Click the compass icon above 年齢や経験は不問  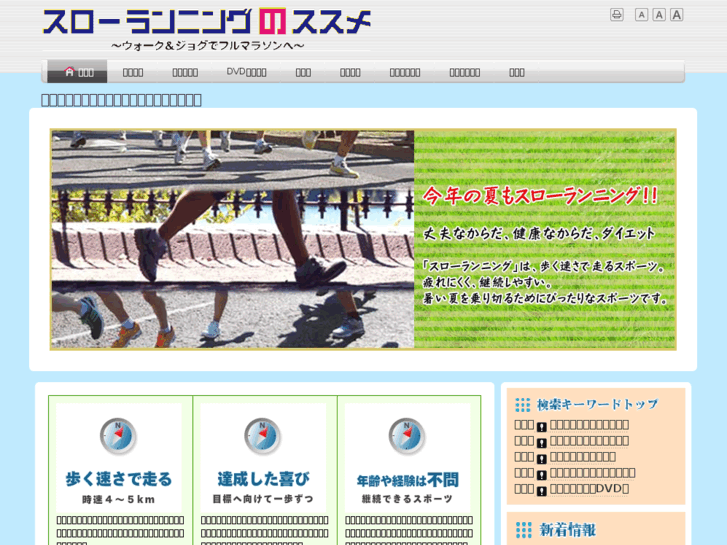point(407,436)
